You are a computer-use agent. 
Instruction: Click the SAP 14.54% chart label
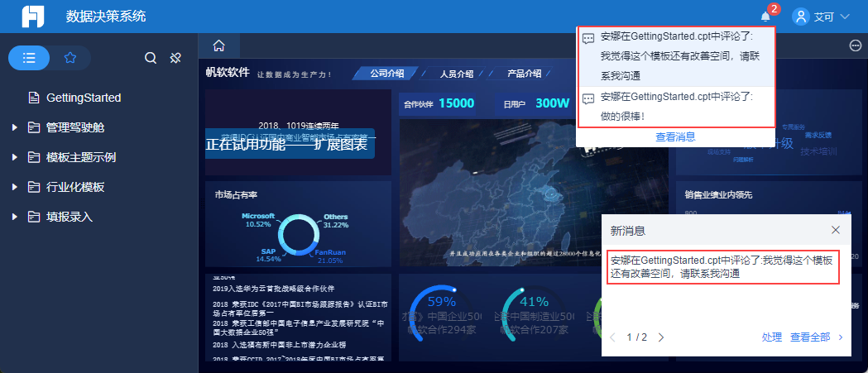[x=269, y=255]
